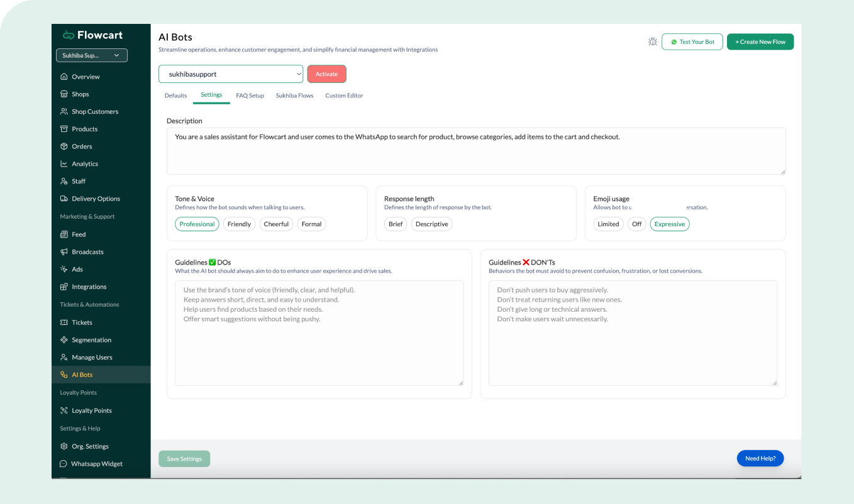Click the Analytics chart icon
The height and width of the screenshot is (504, 854).
coord(64,164)
